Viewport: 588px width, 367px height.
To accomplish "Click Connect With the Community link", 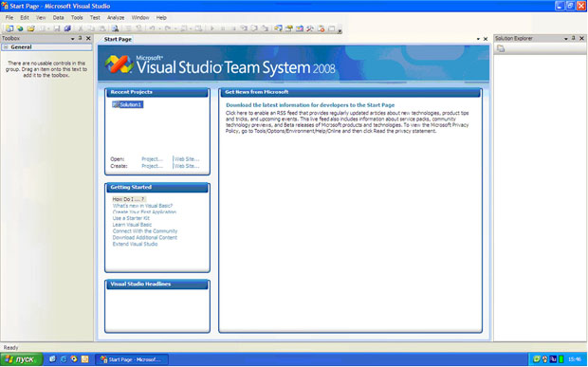I will pos(145,231).
